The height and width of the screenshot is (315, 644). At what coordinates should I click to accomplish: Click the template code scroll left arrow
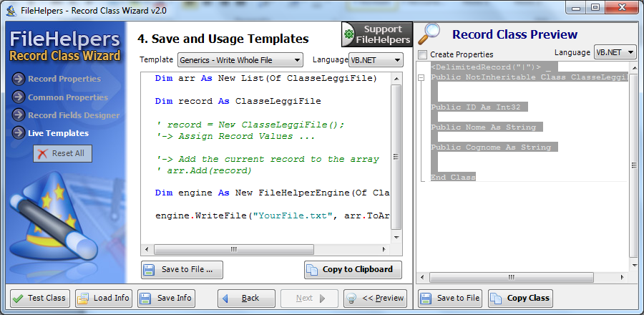click(147, 249)
